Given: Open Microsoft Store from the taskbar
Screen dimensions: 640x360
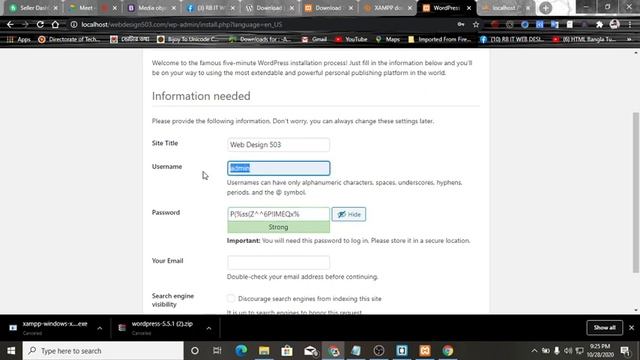Looking at the screenshot, I should coord(287,351).
